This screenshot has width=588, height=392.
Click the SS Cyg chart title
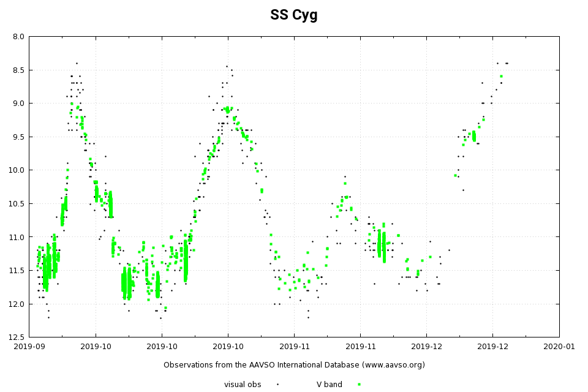click(x=294, y=15)
